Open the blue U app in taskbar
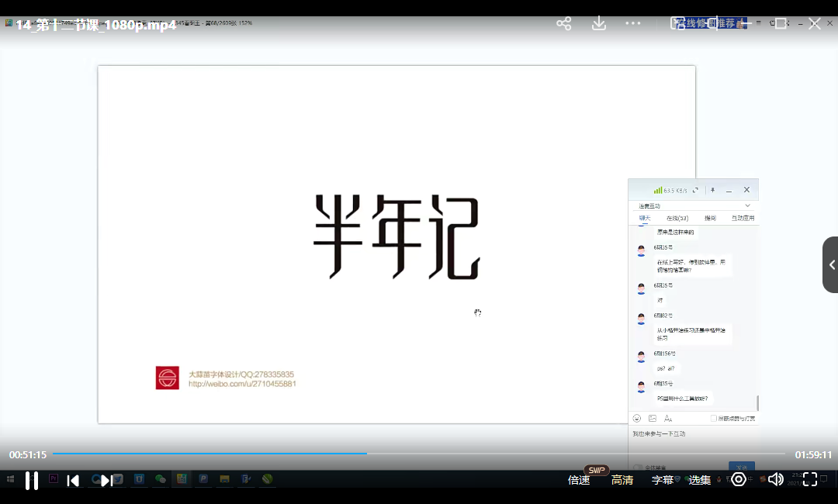The image size is (838, 504). 139,479
